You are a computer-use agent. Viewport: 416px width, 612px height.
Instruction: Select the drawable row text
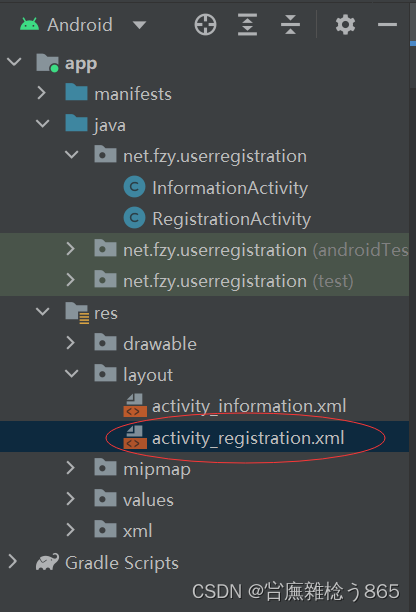coord(160,344)
